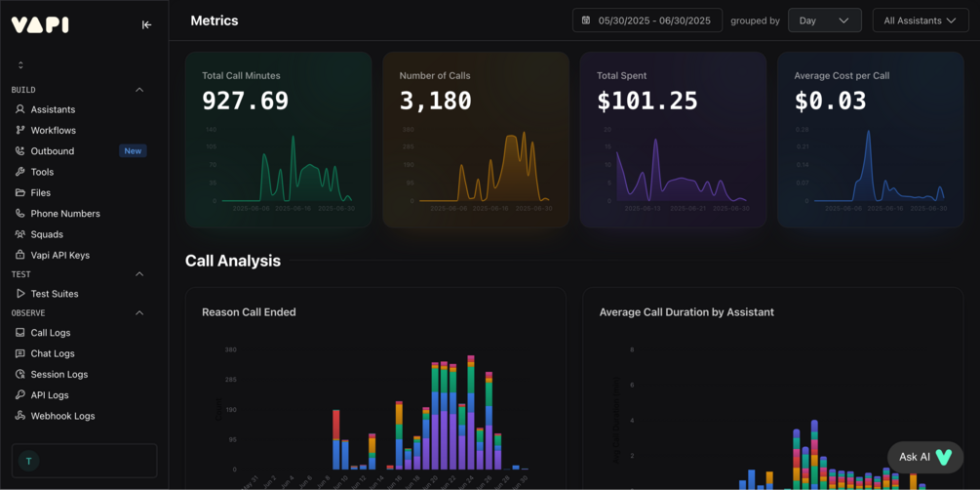
Task: Collapse the Observe section
Action: click(139, 313)
